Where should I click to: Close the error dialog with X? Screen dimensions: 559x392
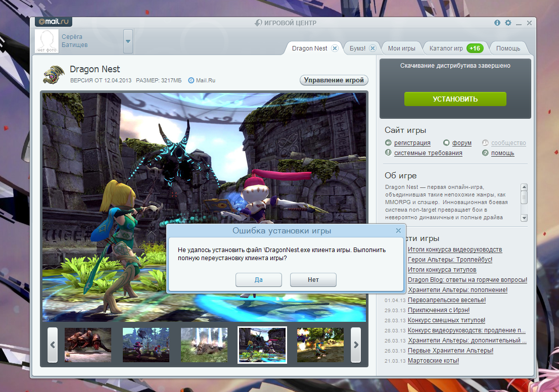pos(398,230)
